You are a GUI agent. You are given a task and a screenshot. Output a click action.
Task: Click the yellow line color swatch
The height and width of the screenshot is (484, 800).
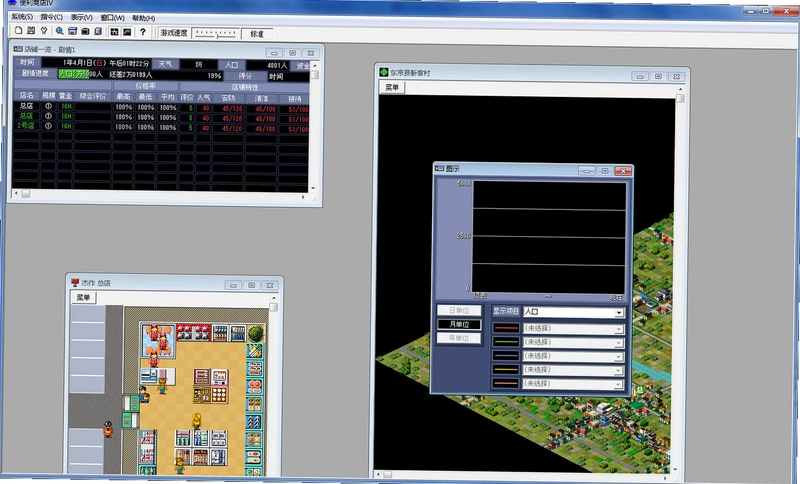click(506, 369)
